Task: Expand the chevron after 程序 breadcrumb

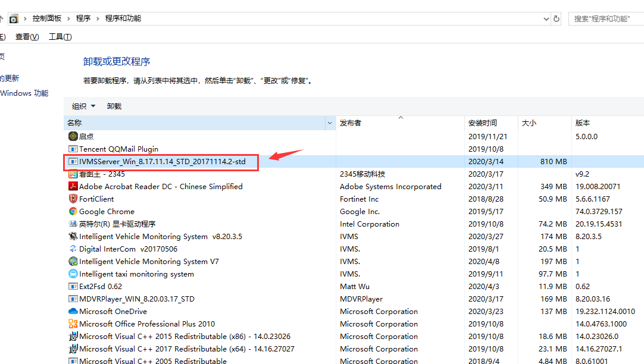Action: pyautogui.click(x=98, y=18)
